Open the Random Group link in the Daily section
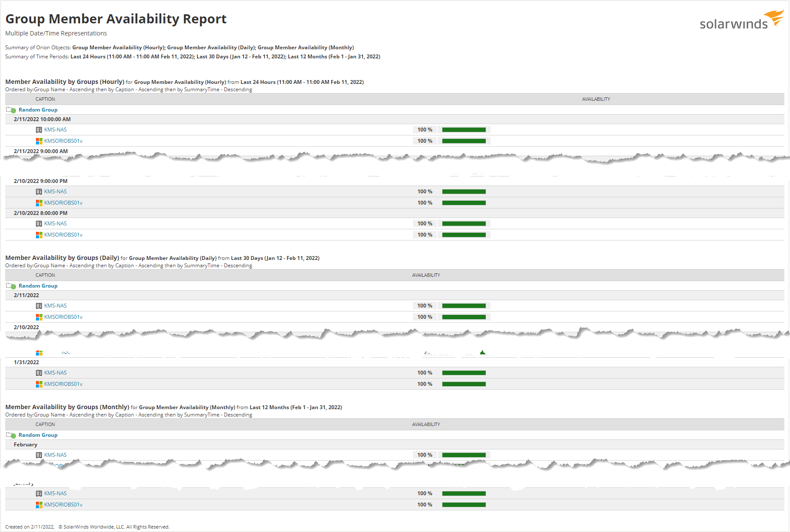This screenshot has width=790, height=532. point(38,286)
